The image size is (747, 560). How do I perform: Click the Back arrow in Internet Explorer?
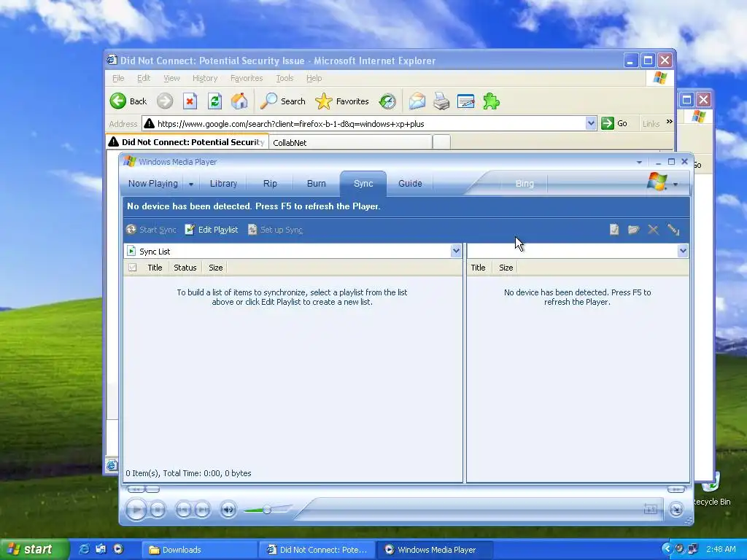click(x=118, y=101)
